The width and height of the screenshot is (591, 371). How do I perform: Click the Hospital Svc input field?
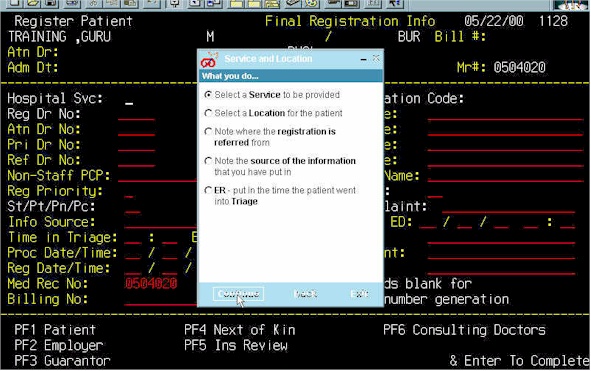coord(129,99)
